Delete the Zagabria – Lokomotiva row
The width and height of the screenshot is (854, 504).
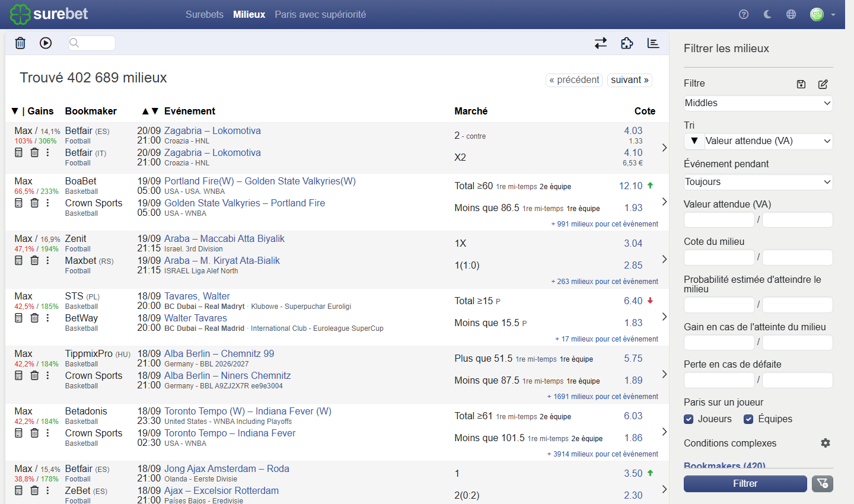pyautogui.click(x=34, y=153)
